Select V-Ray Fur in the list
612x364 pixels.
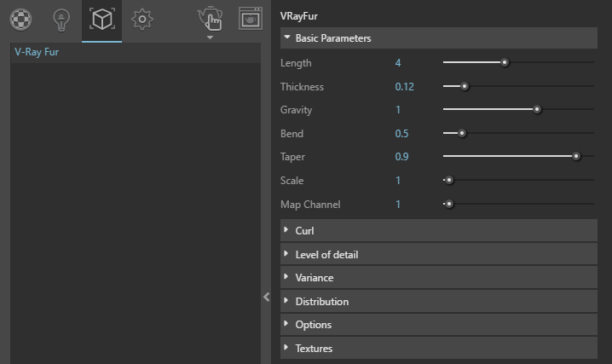tap(136, 52)
